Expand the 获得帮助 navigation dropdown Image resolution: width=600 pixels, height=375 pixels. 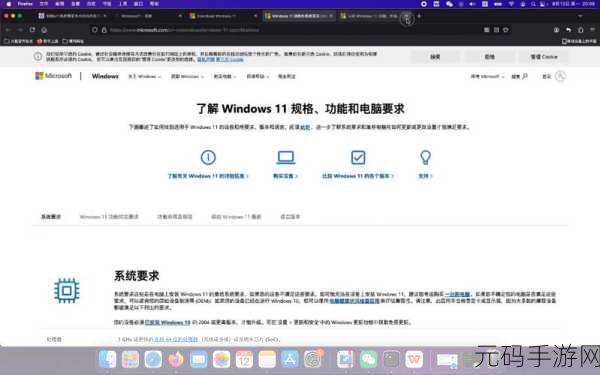click(x=258, y=77)
